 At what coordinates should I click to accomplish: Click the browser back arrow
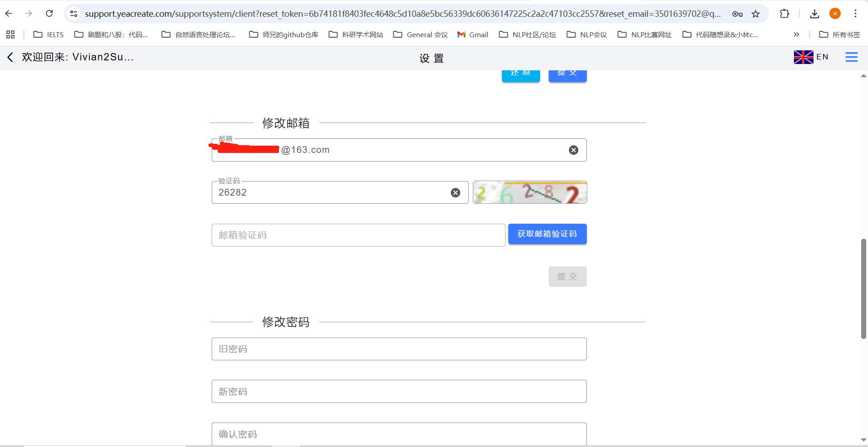[9, 14]
